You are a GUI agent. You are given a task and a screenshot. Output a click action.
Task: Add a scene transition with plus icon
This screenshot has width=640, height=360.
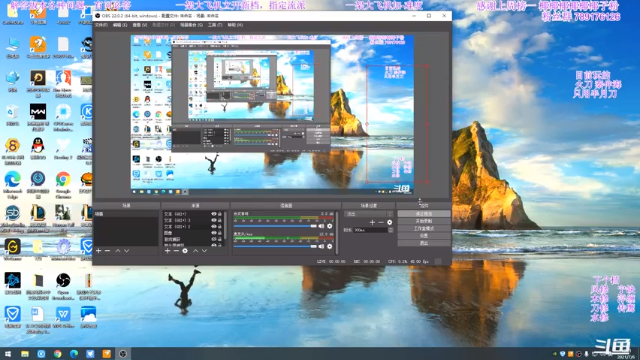point(372,222)
